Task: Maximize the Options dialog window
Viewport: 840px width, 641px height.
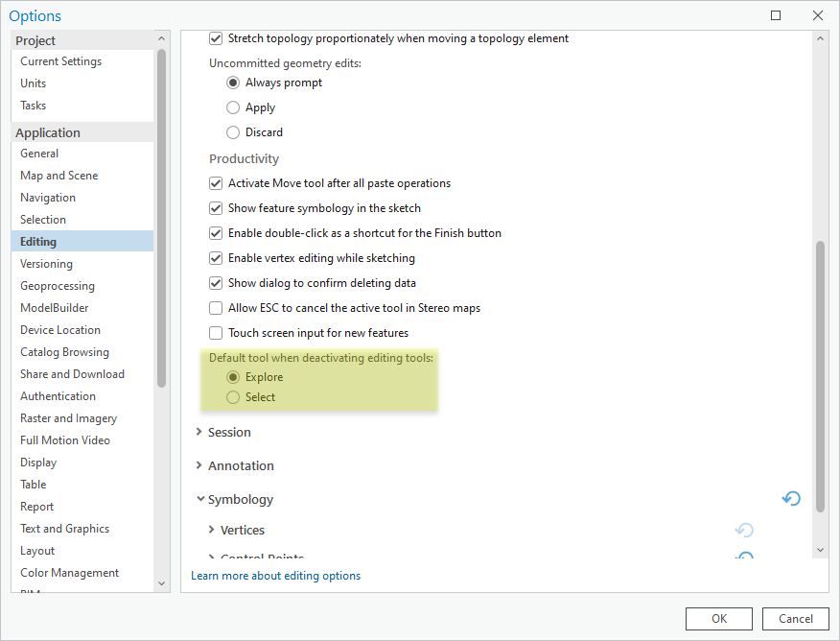Action: 776,15
